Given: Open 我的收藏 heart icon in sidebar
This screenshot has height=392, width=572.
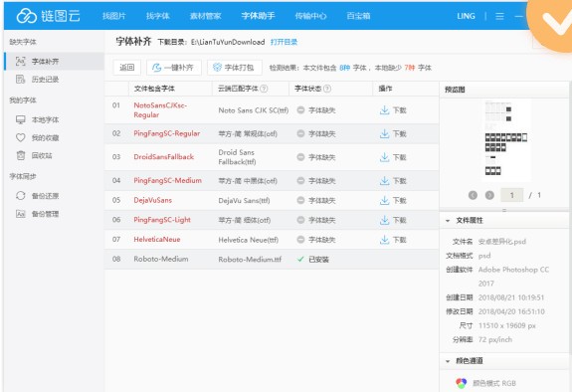Looking at the screenshot, I should tap(21, 137).
